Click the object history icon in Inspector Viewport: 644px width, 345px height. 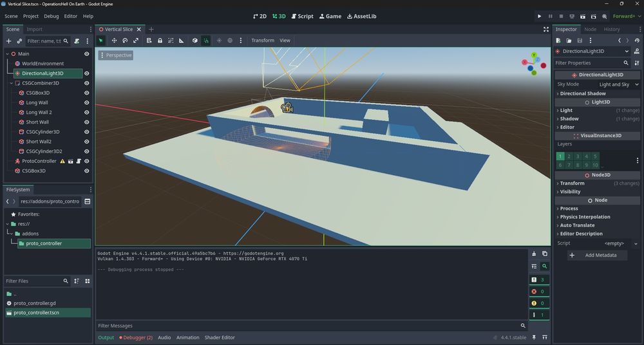pyautogui.click(x=637, y=41)
